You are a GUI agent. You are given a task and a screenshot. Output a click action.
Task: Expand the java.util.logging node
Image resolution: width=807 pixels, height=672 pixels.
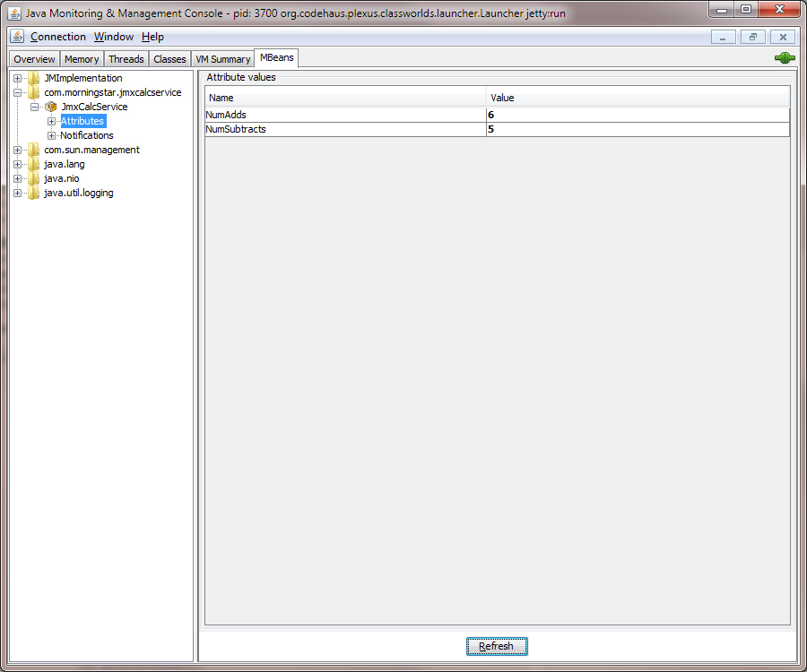coord(18,194)
